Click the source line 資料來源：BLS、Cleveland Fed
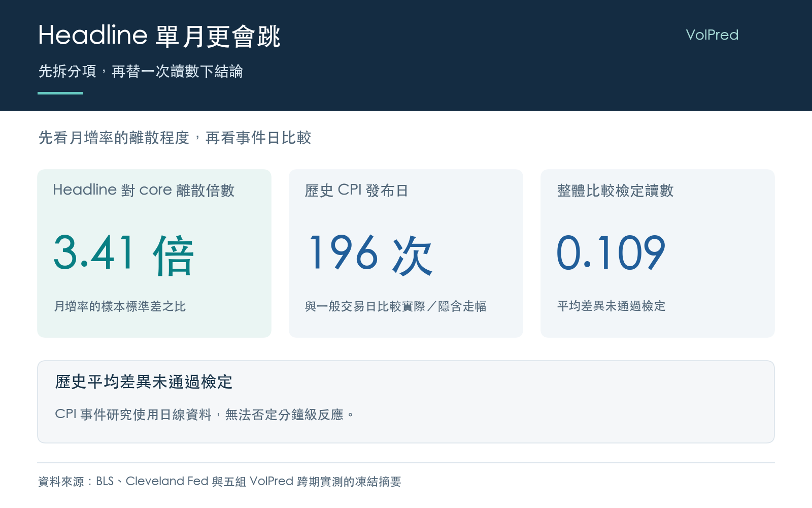This screenshot has width=812, height=508. click(x=123, y=481)
